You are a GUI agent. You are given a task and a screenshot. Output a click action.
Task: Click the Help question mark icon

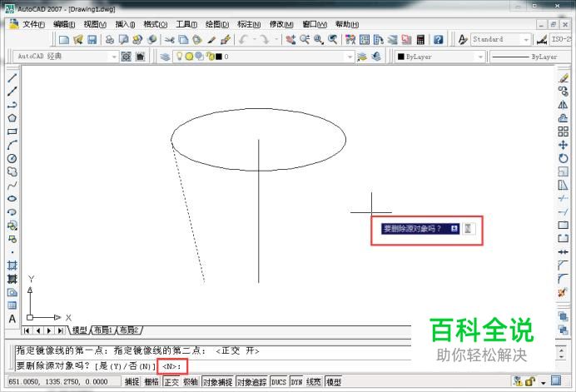point(438,39)
